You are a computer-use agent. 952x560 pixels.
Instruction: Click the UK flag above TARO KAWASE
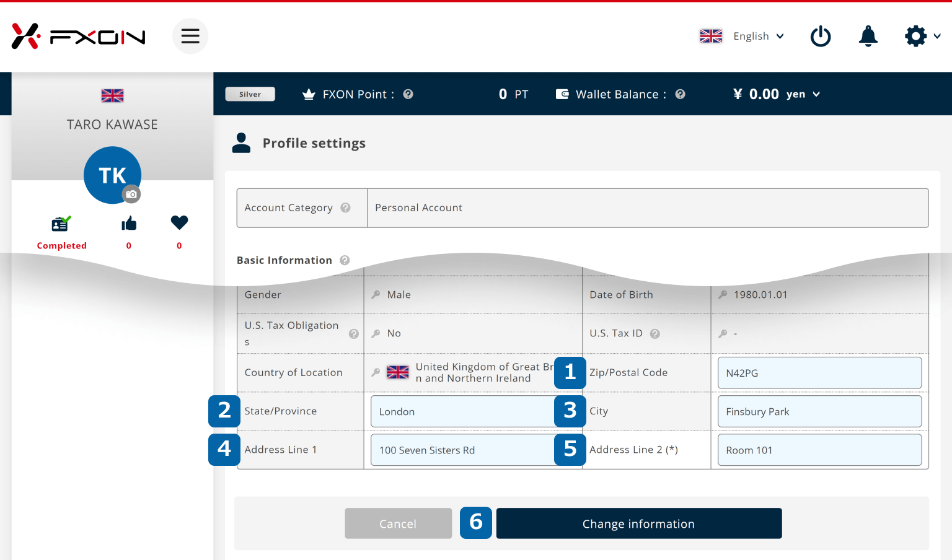click(112, 95)
